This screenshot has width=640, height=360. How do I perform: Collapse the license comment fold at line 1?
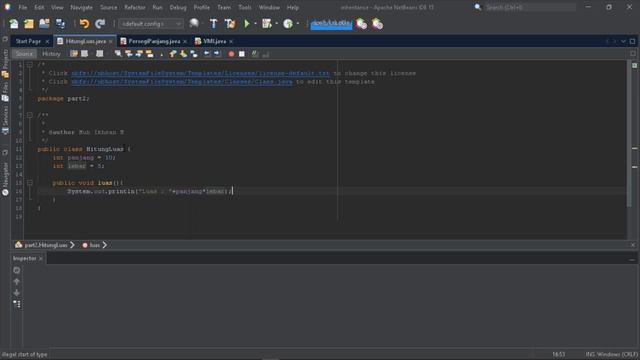[x=30, y=65]
